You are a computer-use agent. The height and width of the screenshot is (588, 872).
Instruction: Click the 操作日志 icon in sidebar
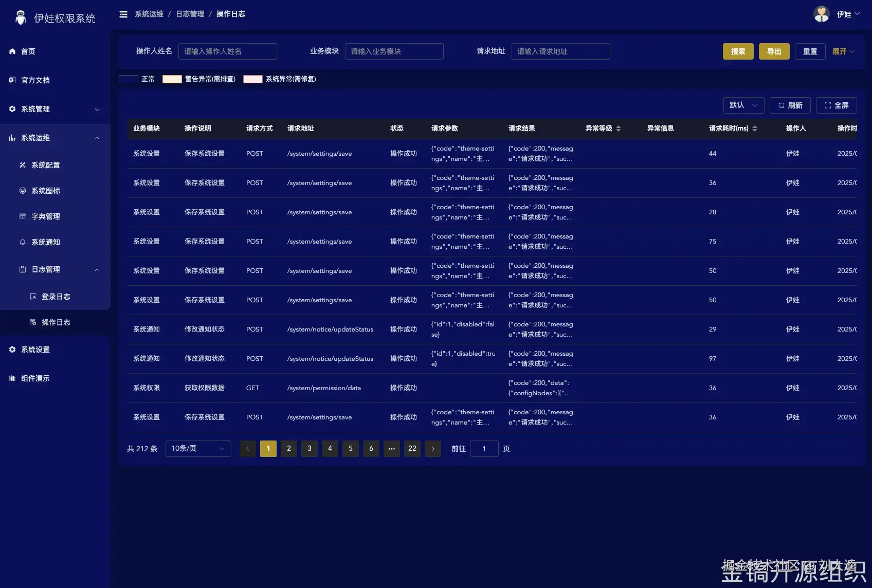33,322
